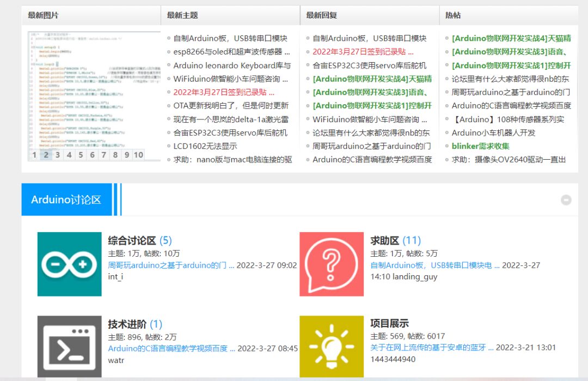Select slide number 3 in image pager
Screen dimensions: 588x381
tap(57, 155)
